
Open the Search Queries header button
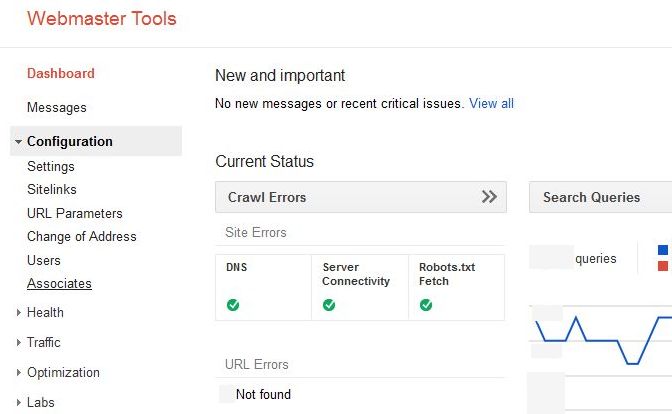[600, 197]
